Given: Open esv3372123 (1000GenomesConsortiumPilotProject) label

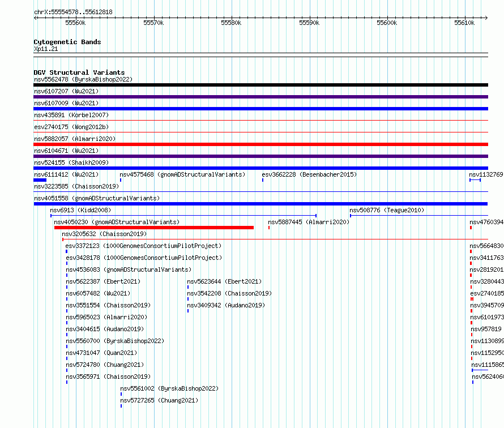Looking at the screenshot, I should coord(143,246).
